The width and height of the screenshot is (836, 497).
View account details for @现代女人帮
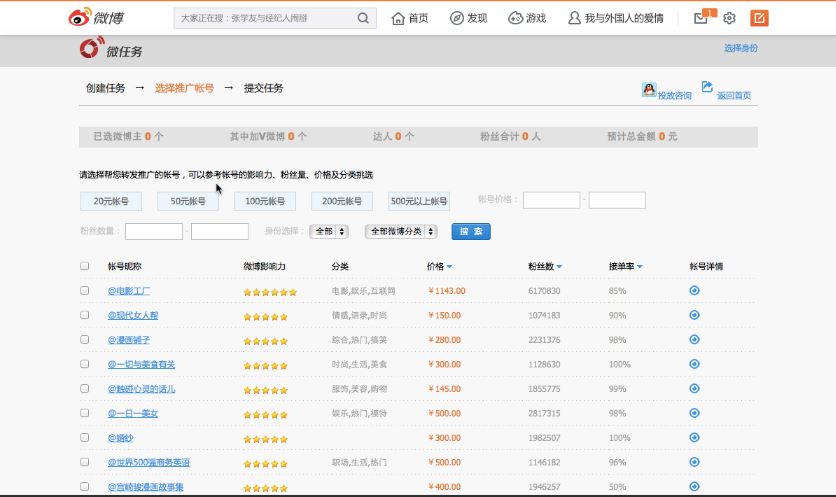click(x=694, y=315)
